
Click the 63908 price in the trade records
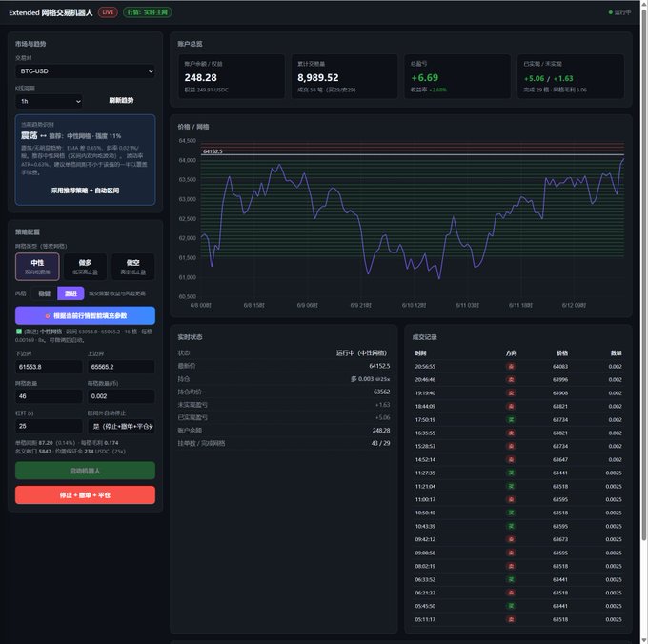560,392
